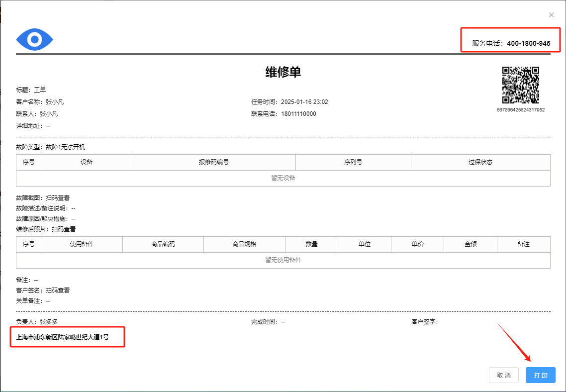Select the 数量 column header
The height and width of the screenshot is (392, 566).
coord(311,244)
